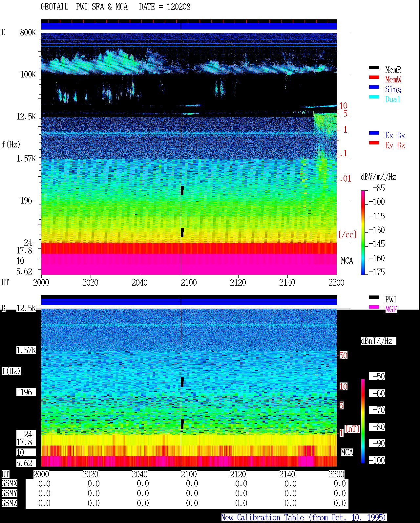Click the GSMZ row label

(9, 503)
